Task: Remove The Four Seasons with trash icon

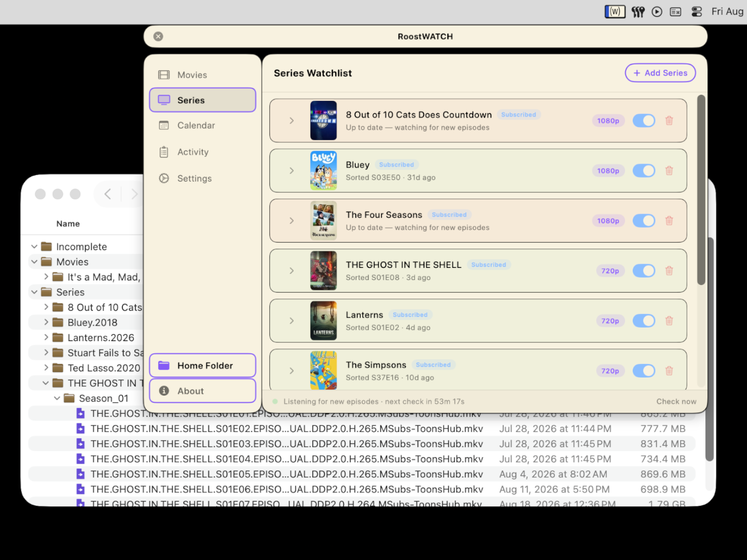Action: 669,220
